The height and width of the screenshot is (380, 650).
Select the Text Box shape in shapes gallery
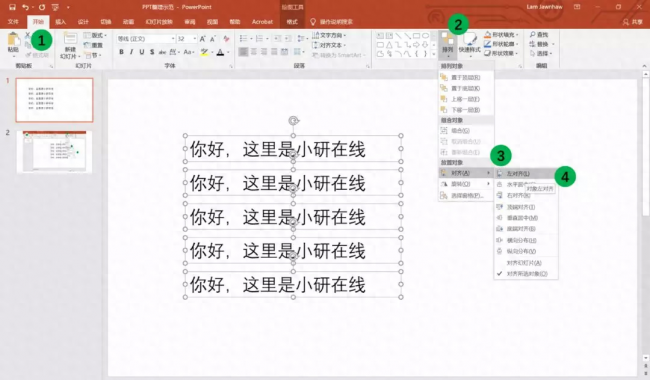pyautogui.click(x=380, y=36)
